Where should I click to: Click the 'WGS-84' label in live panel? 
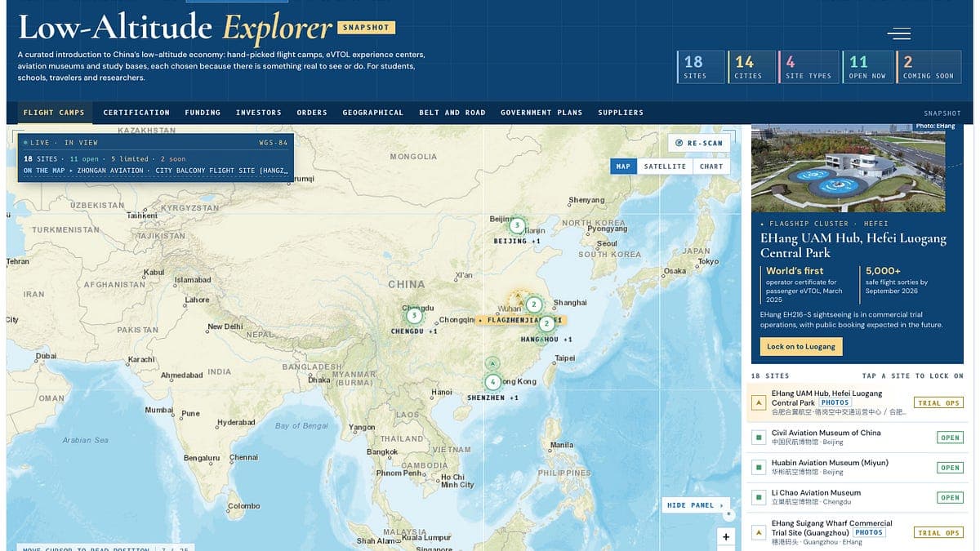[x=273, y=143]
